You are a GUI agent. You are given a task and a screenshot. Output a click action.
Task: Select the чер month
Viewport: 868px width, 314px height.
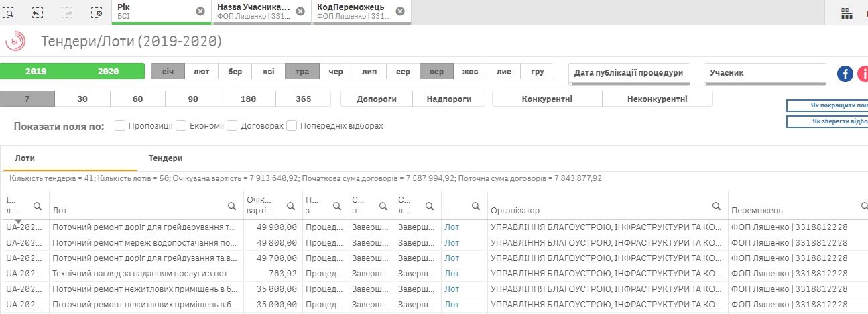tap(336, 72)
